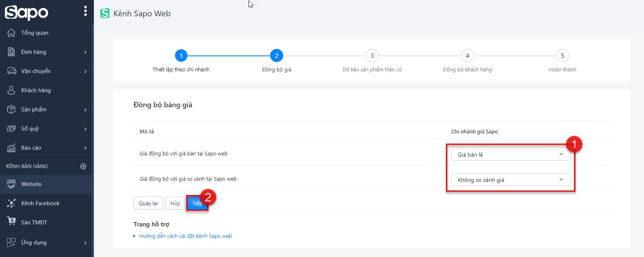
Task: Expand the Hướng dẫn support item triangle
Action: pos(134,236)
